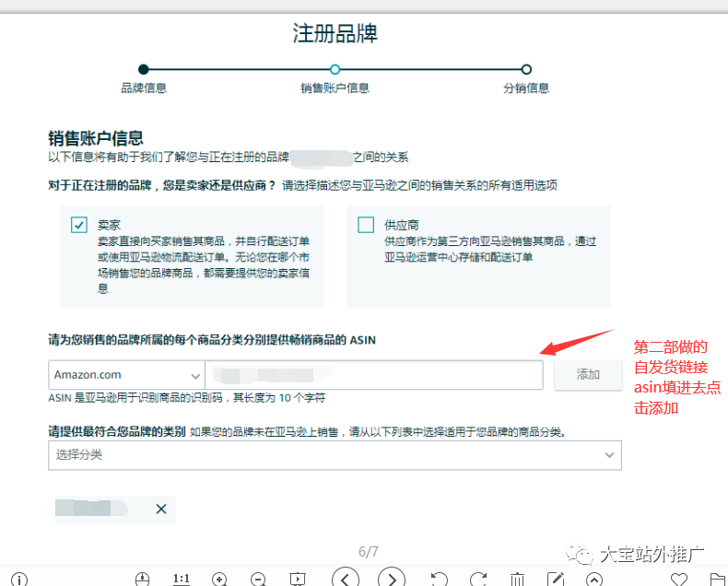
Task: Rotate image counterclockwise
Action: (440, 579)
